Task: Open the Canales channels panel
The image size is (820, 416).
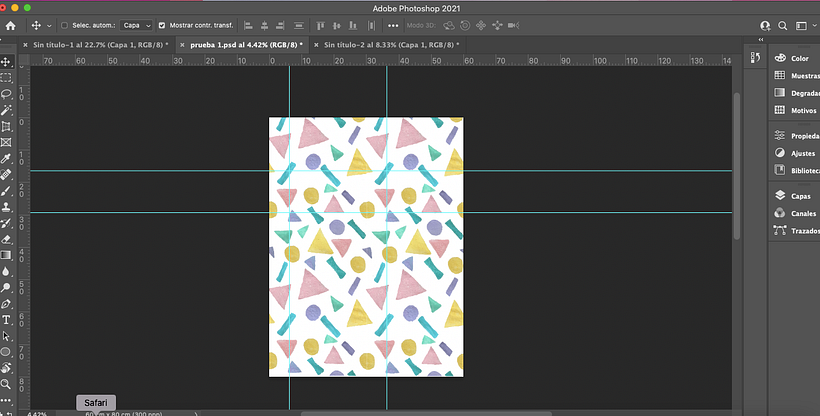Action: pos(796,213)
